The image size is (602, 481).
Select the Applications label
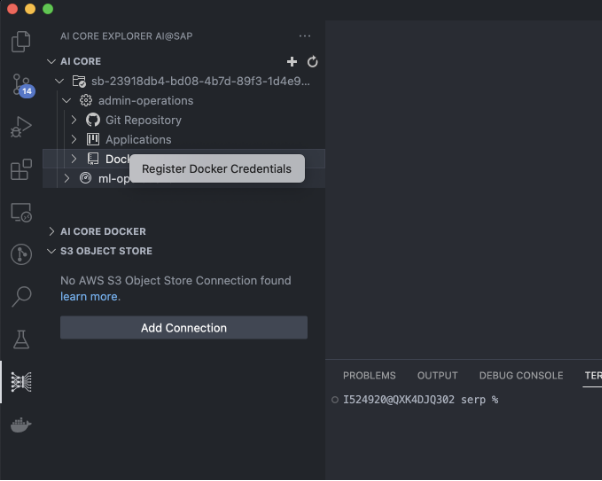[139, 140]
